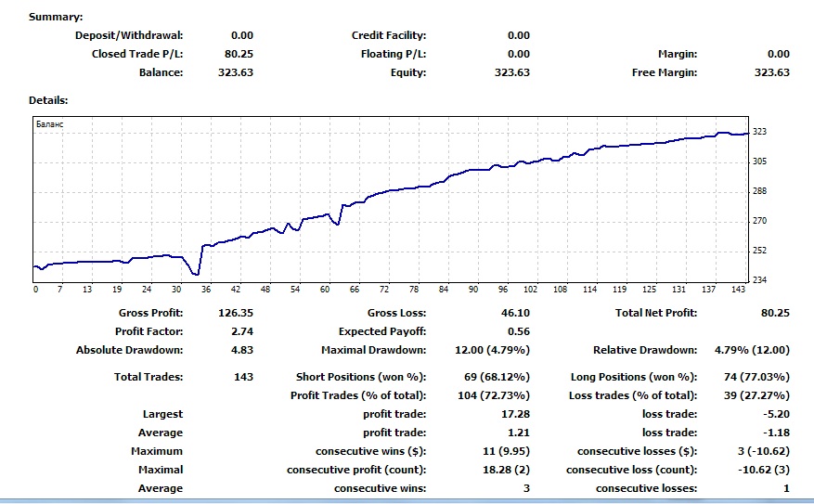Image resolution: width=814 pixels, height=504 pixels.
Task: Click the Long Positions value 74 (77.03%)
Action: [756, 378]
